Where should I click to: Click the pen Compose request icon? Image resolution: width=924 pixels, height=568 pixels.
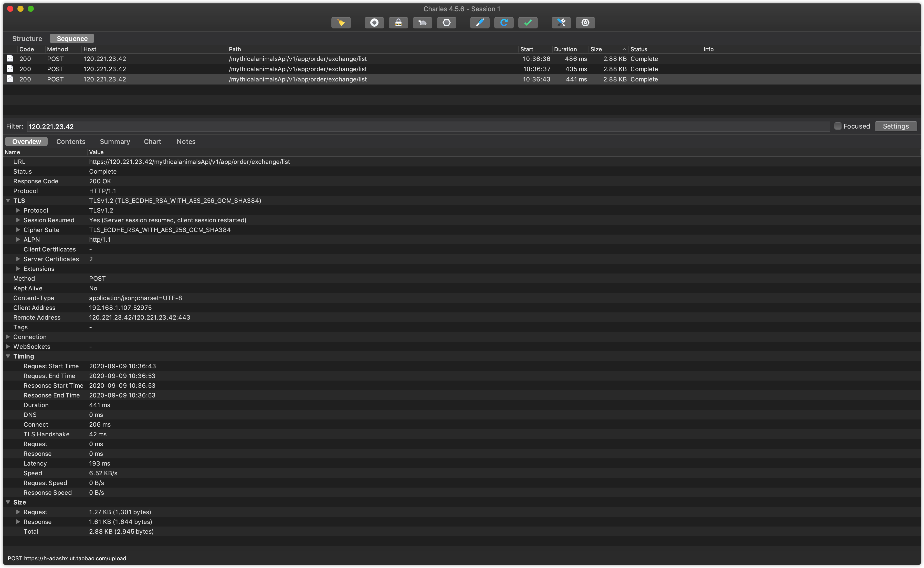coord(480,23)
